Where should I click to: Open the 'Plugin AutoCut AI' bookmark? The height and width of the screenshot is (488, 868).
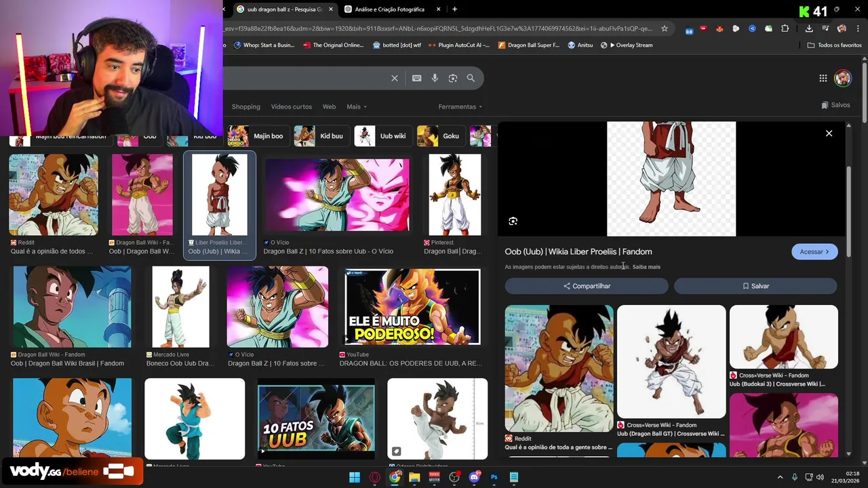459,45
